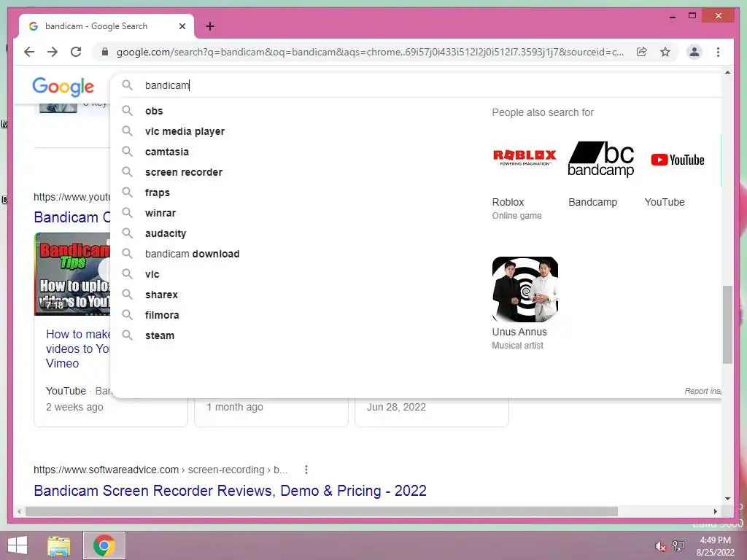
Task: Click the magnifier icon beside camtasia
Action: (x=127, y=152)
